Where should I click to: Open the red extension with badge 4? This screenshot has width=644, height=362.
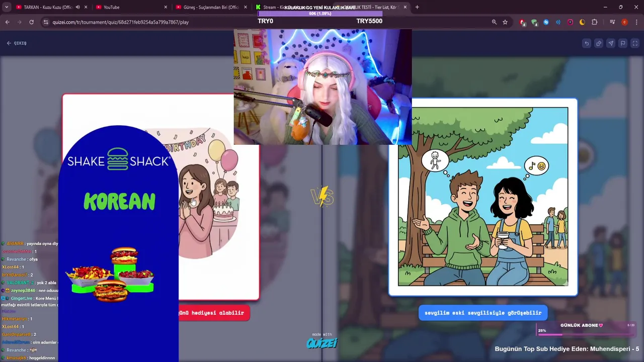pyautogui.click(x=522, y=22)
